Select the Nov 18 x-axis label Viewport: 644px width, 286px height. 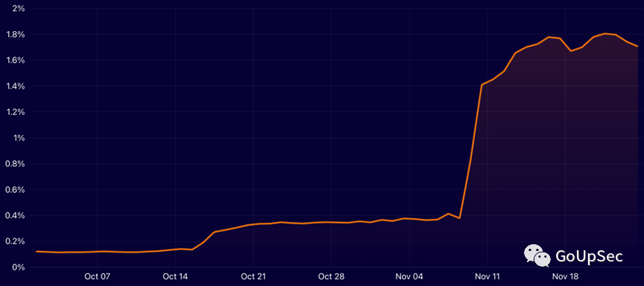click(565, 276)
